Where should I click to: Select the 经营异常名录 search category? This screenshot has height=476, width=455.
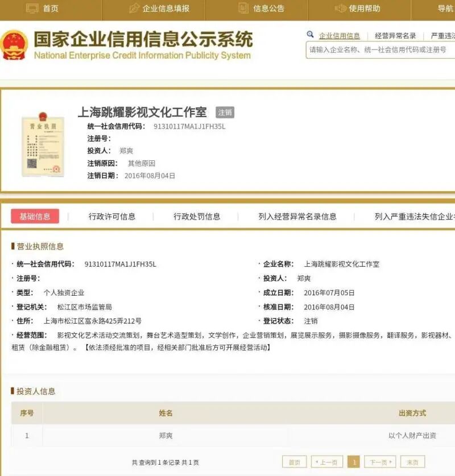click(395, 36)
